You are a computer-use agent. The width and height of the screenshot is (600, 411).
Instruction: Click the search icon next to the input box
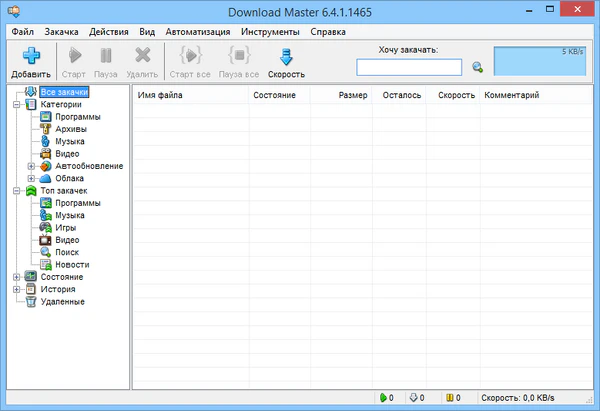click(478, 68)
